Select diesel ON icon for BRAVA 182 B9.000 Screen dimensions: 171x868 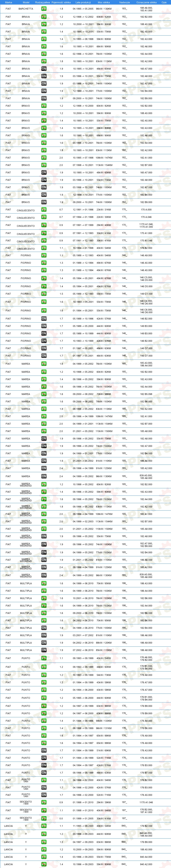[44, 98]
